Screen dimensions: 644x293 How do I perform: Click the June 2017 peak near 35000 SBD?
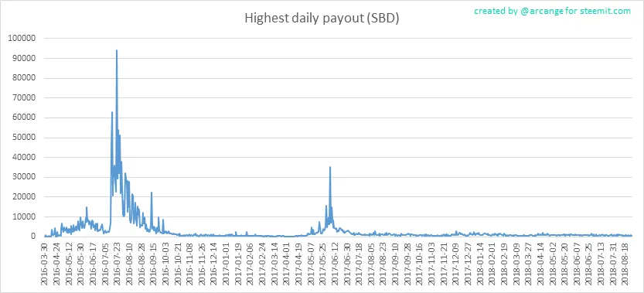click(330, 167)
